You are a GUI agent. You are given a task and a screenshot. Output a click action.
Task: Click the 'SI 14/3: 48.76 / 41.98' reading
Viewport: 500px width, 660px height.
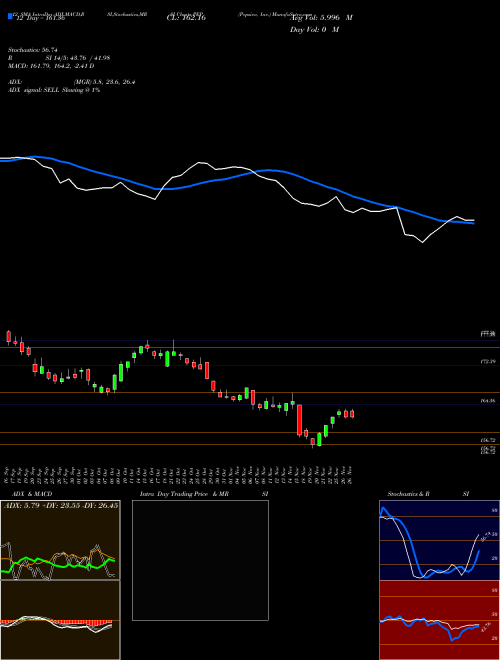(x=78, y=58)
